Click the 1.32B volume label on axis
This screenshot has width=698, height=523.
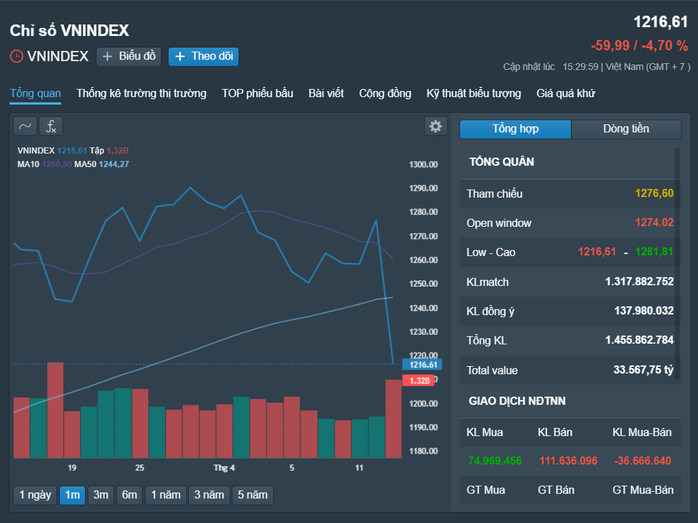[418, 381]
